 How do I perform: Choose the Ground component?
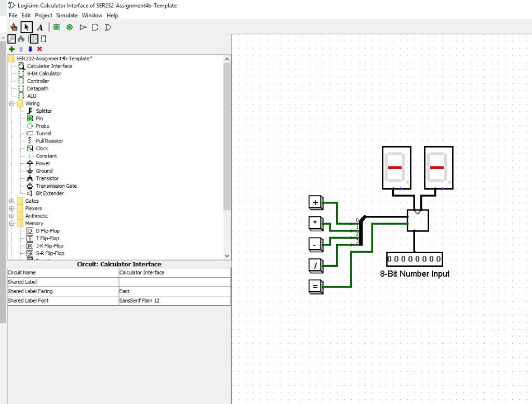point(44,171)
